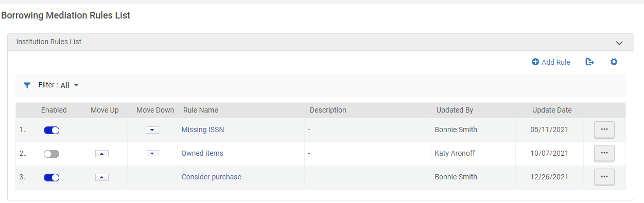Move Consider purchase rule up
The height and width of the screenshot is (203, 644).
click(x=102, y=177)
